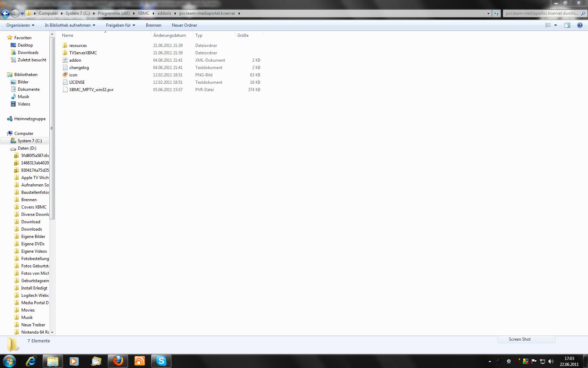Viewport: 588px width, 368px height.
Task: Select Heimnetzgruppe in navigation pane
Action: click(30, 119)
